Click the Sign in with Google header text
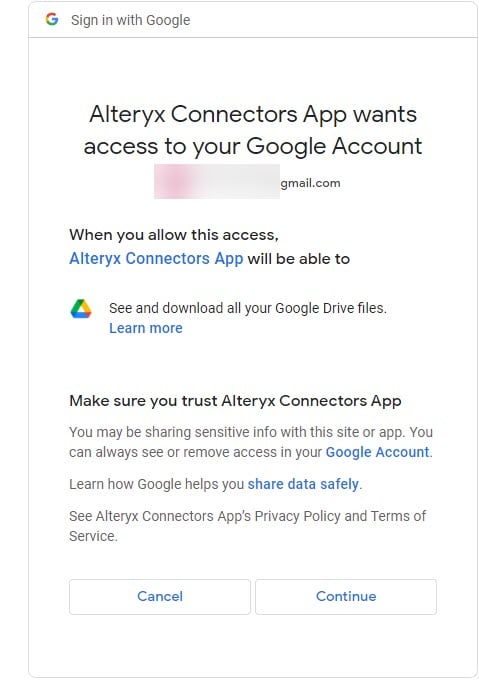 coord(131,20)
